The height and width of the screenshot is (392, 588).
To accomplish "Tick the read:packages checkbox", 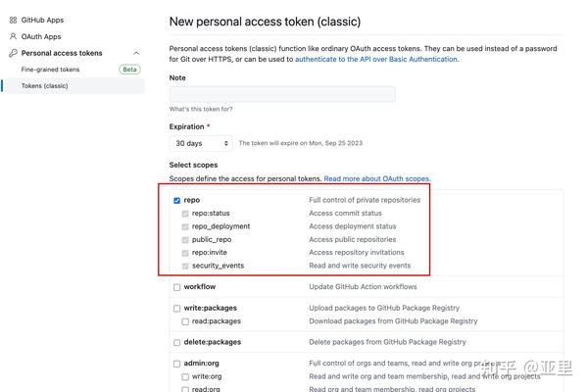I will click(185, 321).
